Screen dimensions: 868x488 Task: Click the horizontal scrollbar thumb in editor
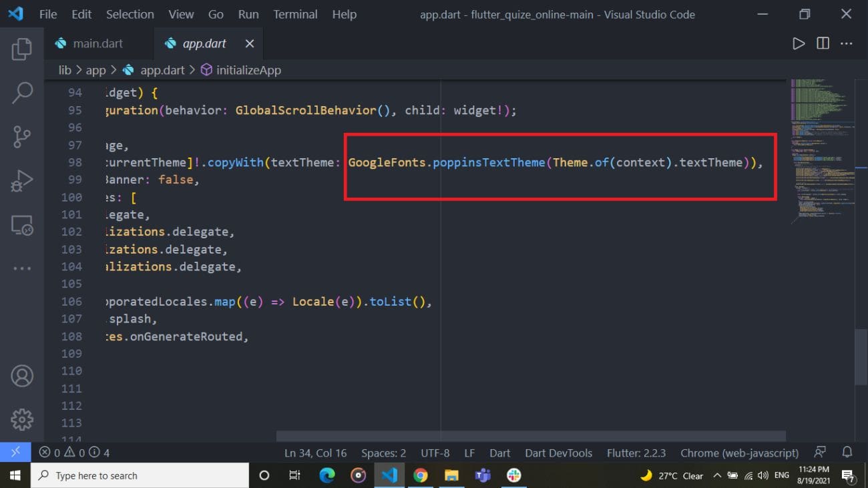coord(531,436)
